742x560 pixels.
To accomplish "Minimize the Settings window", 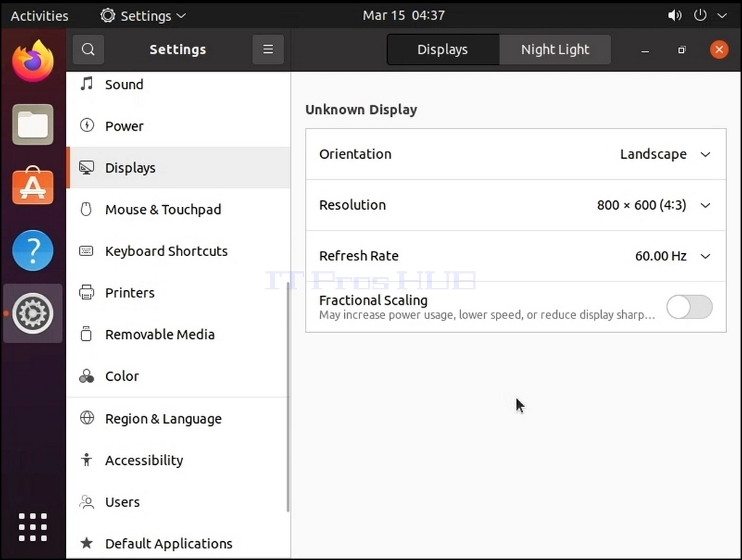I will click(645, 50).
